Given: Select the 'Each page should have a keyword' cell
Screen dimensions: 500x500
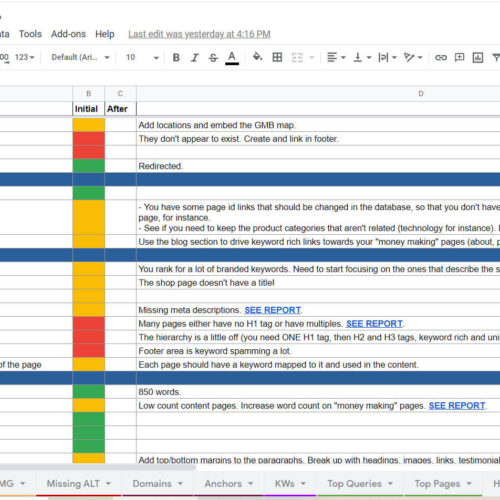Looking at the screenshot, I should 318,365.
